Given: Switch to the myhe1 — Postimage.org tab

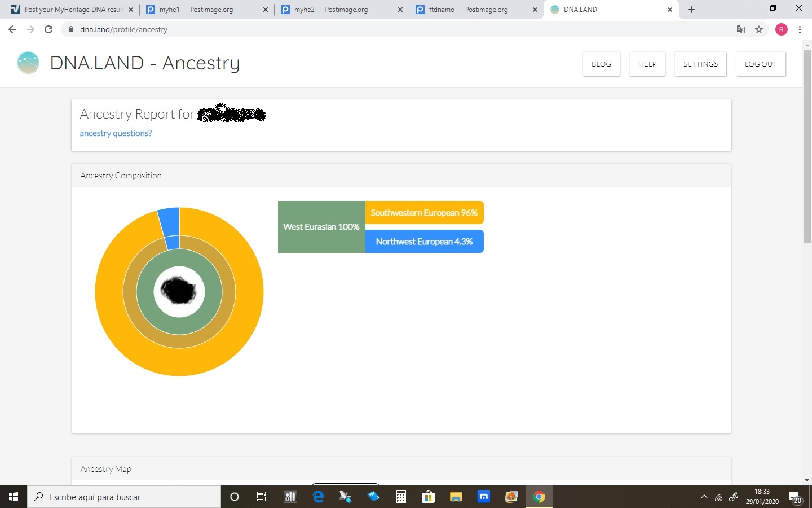Looking at the screenshot, I should click(x=206, y=10).
